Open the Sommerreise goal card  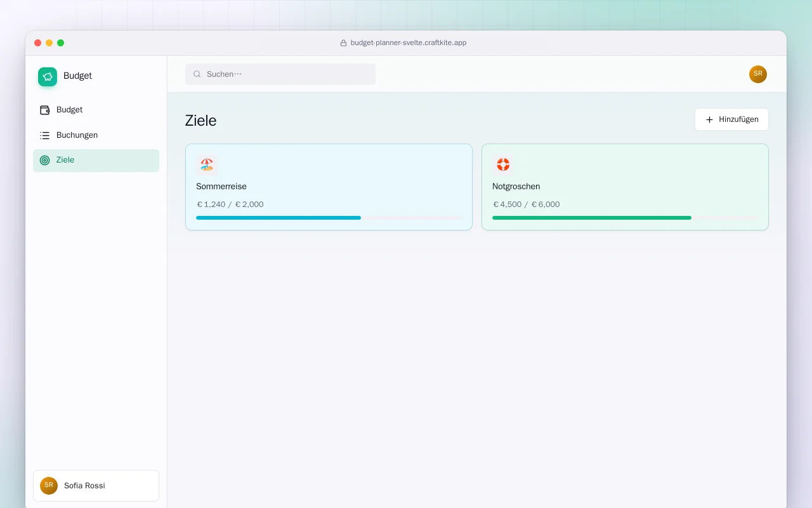point(329,187)
